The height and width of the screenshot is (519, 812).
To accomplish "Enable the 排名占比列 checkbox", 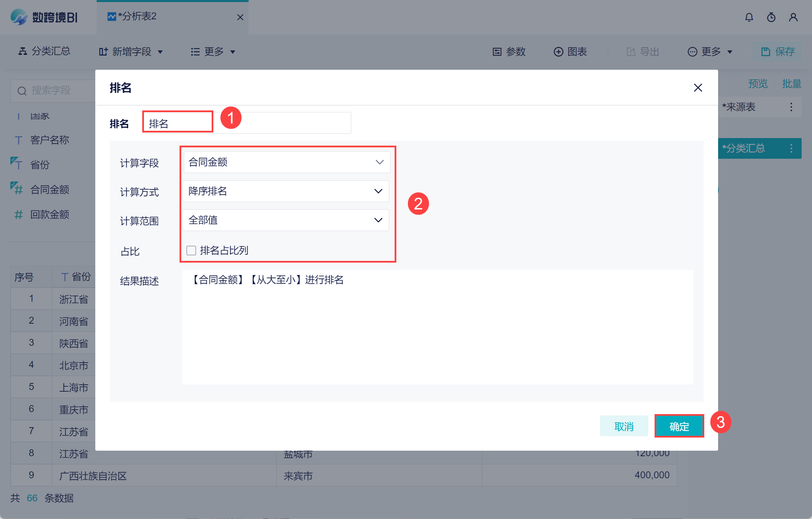I will click(191, 250).
